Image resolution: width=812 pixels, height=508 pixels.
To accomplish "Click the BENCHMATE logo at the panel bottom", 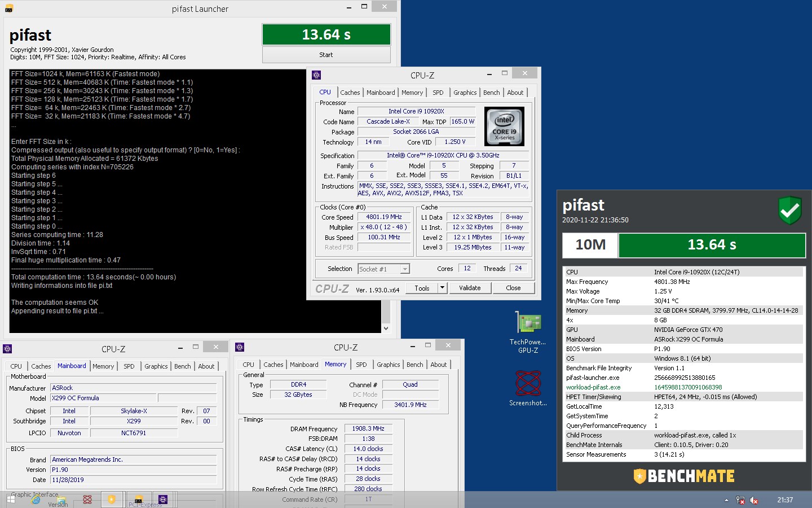I will point(684,476).
